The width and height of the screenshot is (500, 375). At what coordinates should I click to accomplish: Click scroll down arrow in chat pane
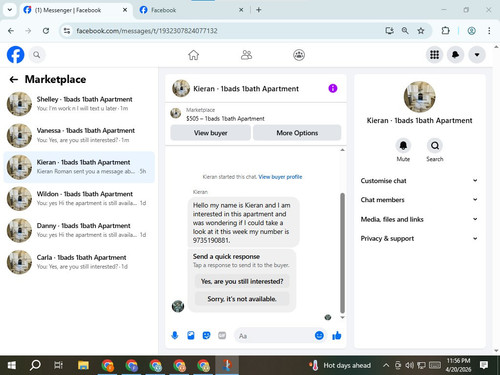(342, 318)
